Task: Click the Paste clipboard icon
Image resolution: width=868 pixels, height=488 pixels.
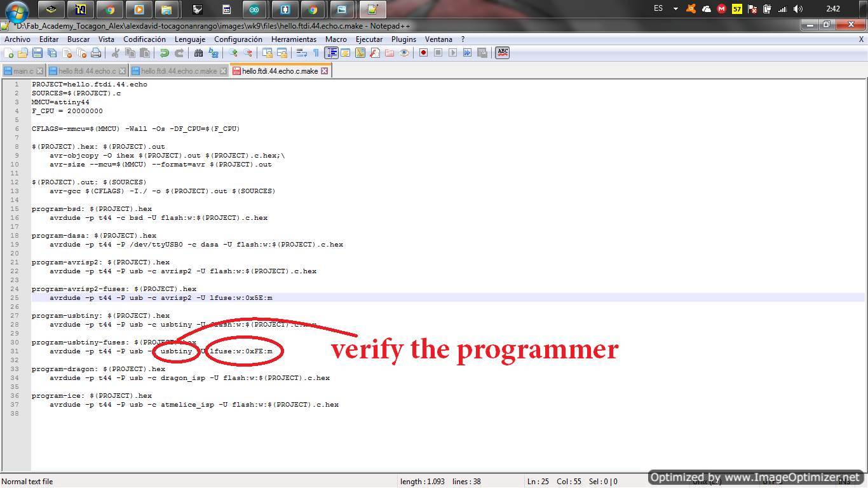Action: [x=145, y=53]
